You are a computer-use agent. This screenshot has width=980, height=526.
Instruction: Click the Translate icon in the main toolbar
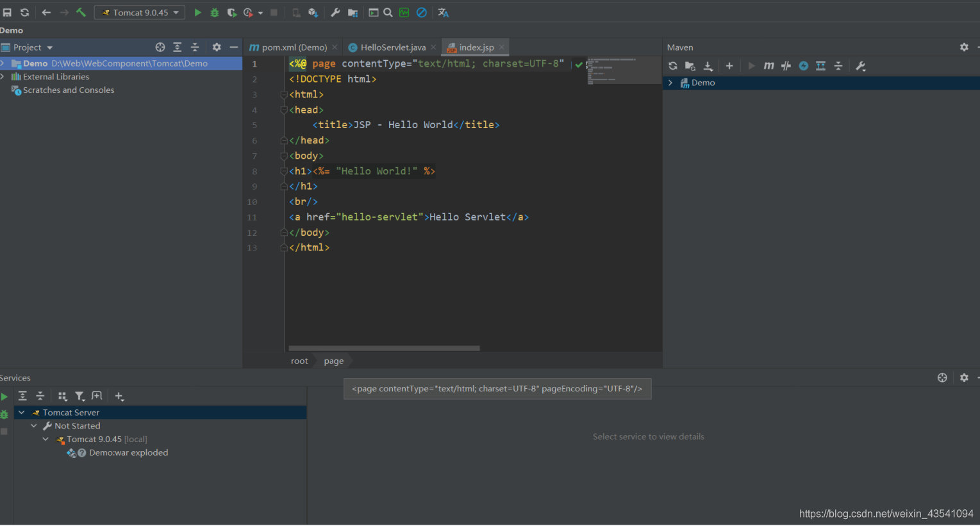[443, 12]
